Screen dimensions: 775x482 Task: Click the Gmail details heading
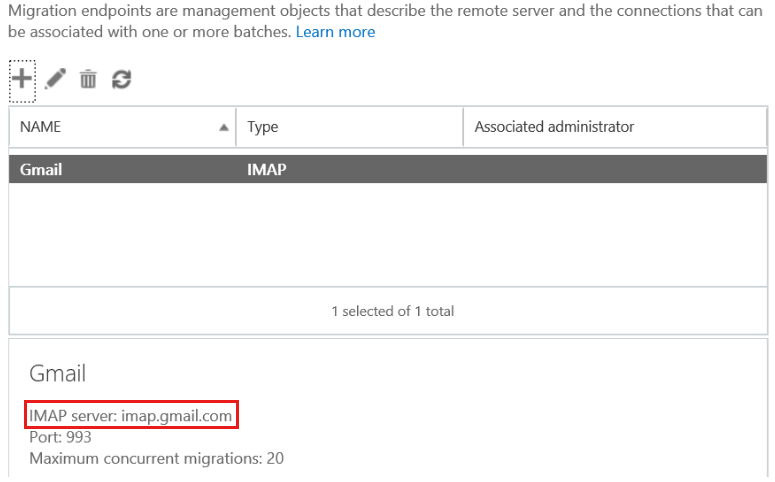pos(57,373)
